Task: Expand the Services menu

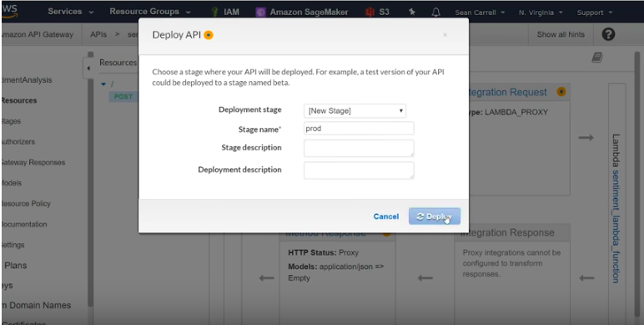Action: click(x=70, y=12)
